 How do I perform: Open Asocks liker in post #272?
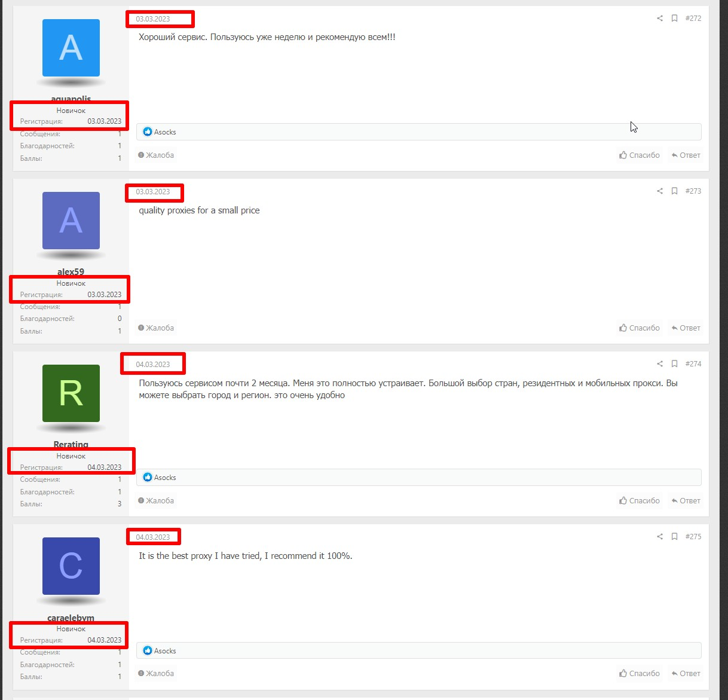click(x=165, y=132)
